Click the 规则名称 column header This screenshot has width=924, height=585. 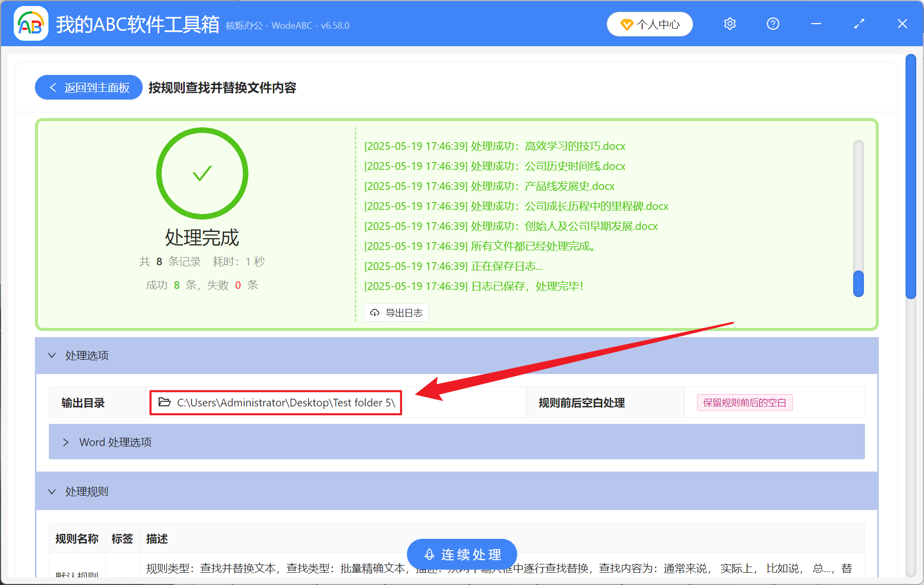coord(76,539)
